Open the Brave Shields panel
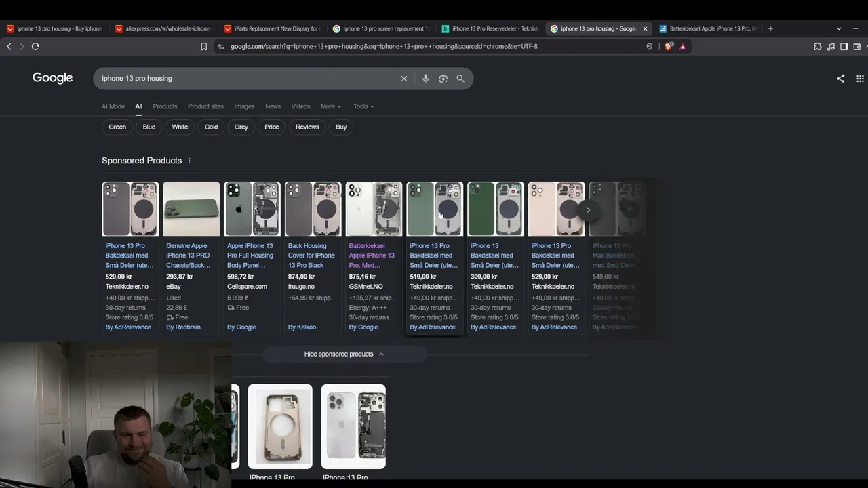This screenshot has width=868, height=488. click(x=669, y=47)
